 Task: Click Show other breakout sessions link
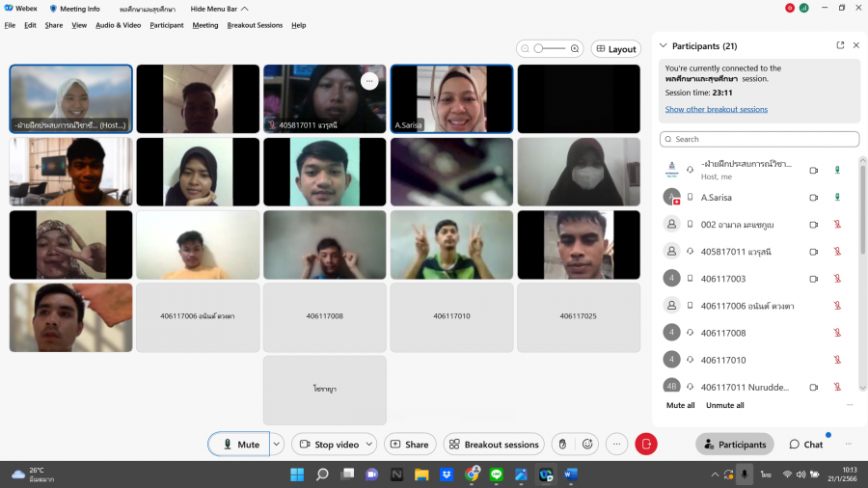(x=716, y=109)
